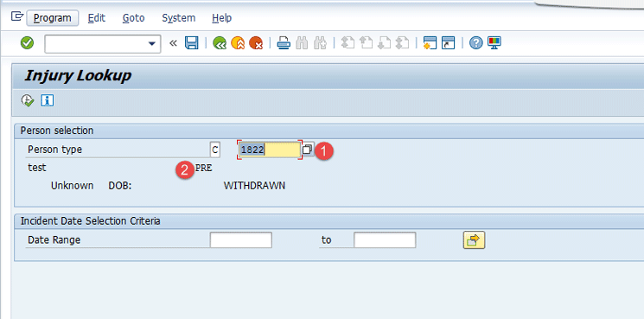The width and height of the screenshot is (644, 319).
Task: Click the orange Exit icon
Action: click(x=238, y=43)
